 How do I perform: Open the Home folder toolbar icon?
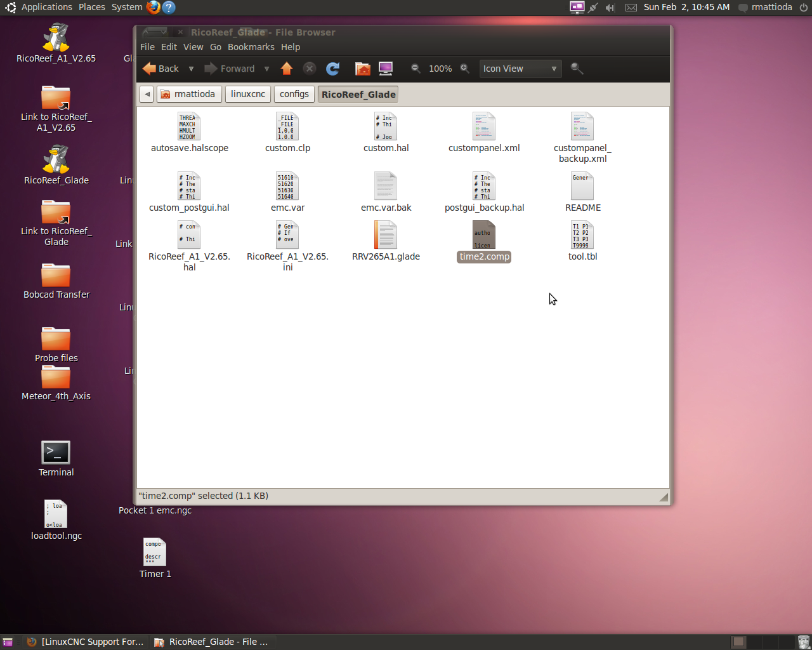tap(363, 69)
